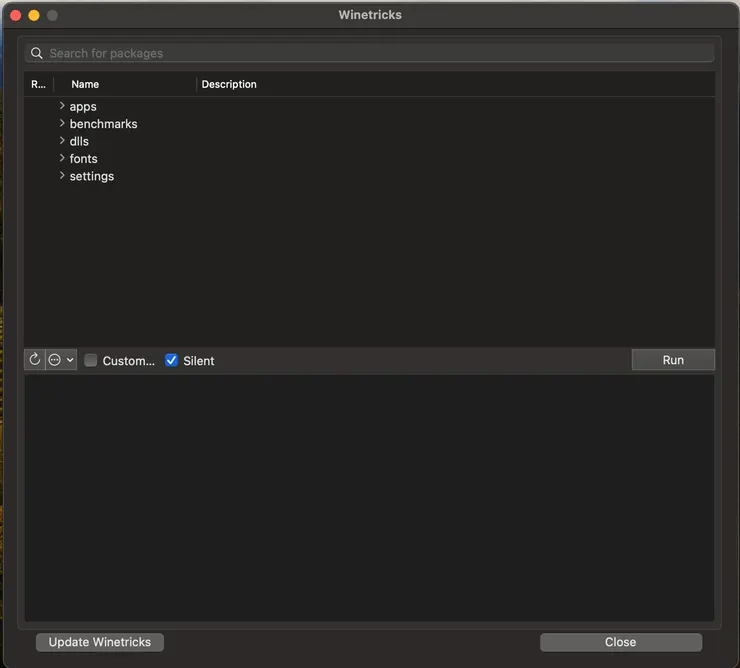Viewport: 740px width, 668px height.
Task: Close the Winetricks window with red button
Action: click(16, 16)
